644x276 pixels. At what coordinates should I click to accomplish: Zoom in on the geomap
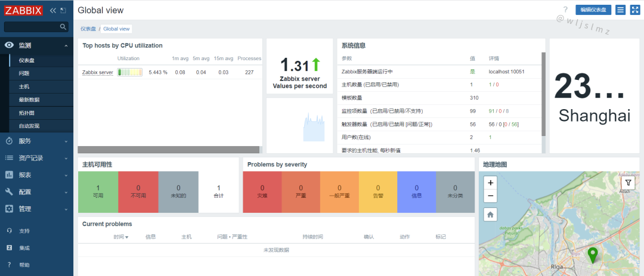tap(490, 183)
